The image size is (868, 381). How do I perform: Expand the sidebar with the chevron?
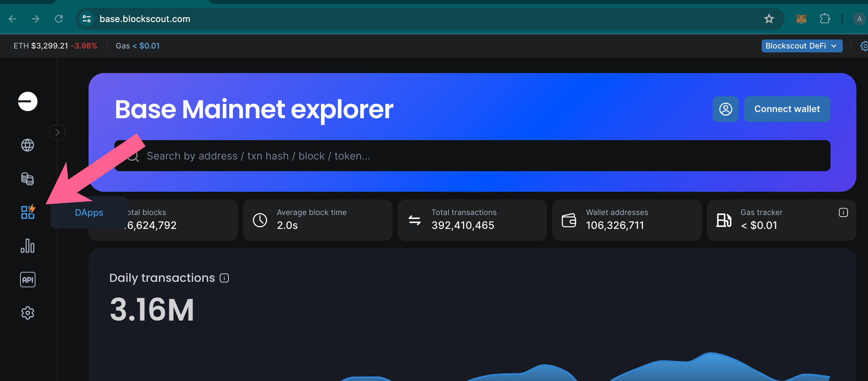click(57, 132)
